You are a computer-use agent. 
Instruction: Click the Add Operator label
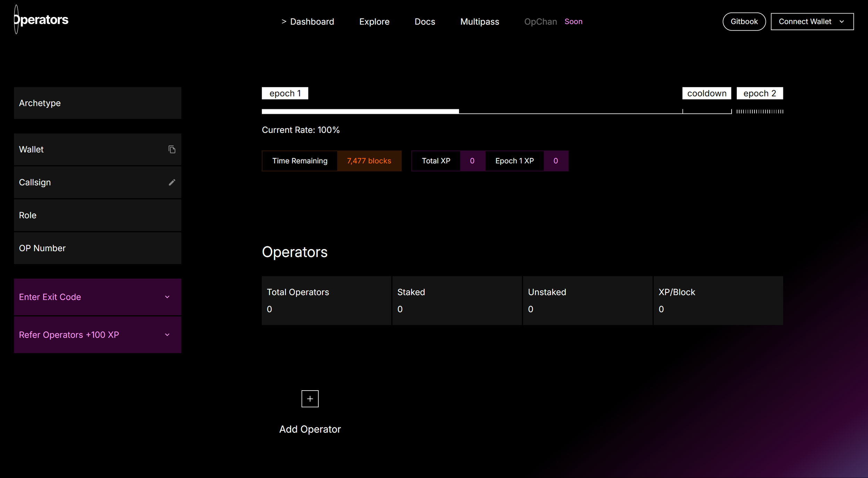coord(310,429)
